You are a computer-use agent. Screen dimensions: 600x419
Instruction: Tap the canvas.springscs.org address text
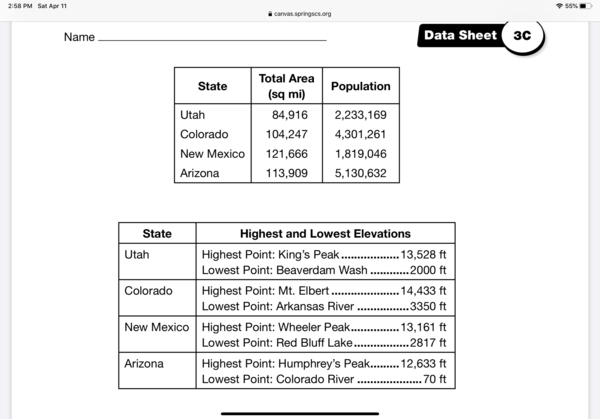click(302, 14)
